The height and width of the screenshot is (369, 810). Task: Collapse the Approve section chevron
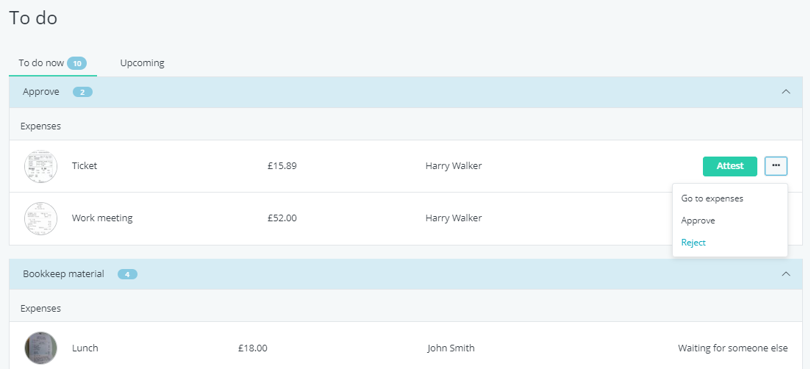point(786,91)
